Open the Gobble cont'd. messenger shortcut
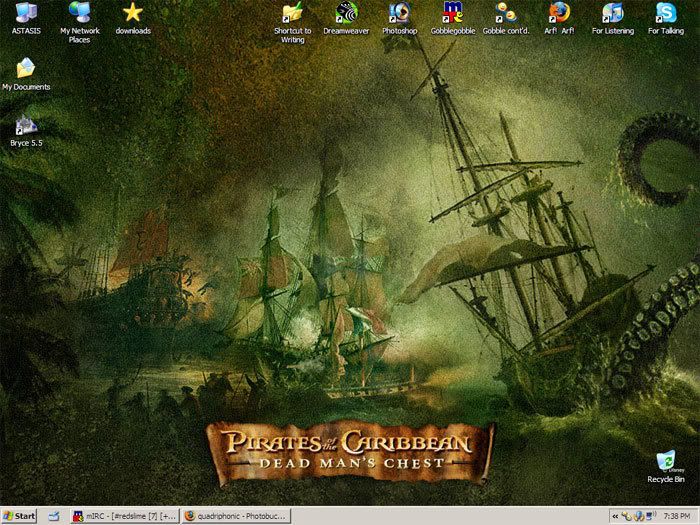This screenshot has height=525, width=700. pyautogui.click(x=507, y=14)
